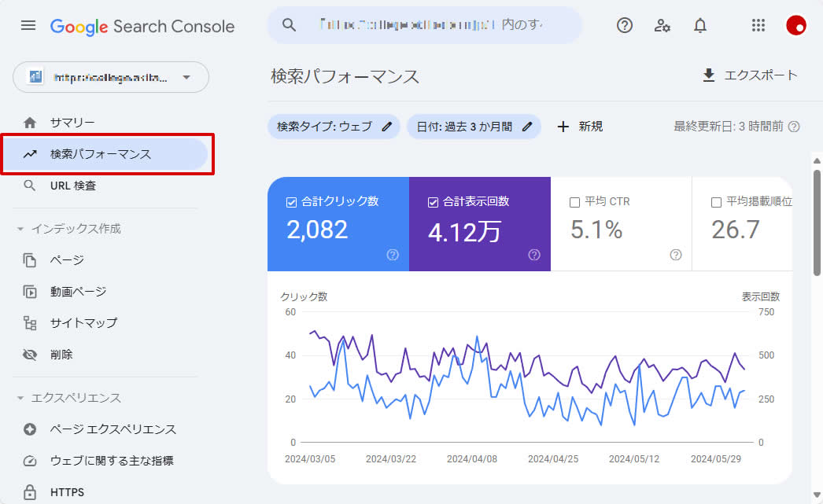Add a new filter with 新規

click(580, 127)
